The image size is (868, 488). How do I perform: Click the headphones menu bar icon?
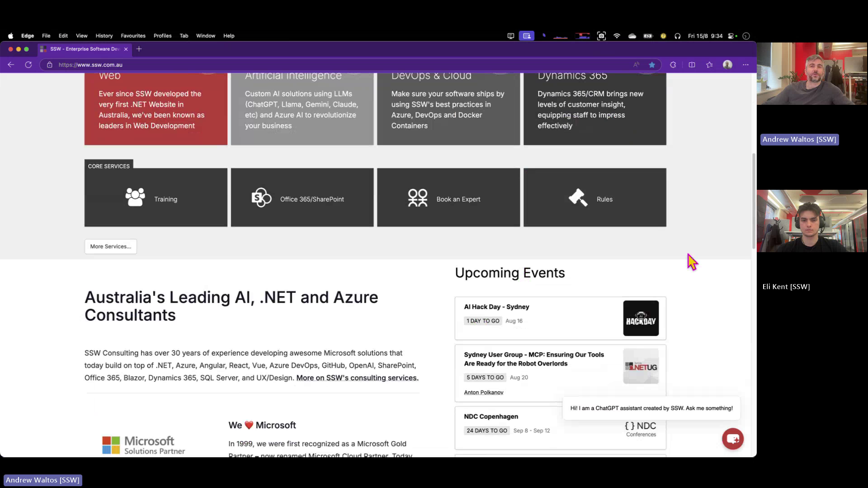677,36
